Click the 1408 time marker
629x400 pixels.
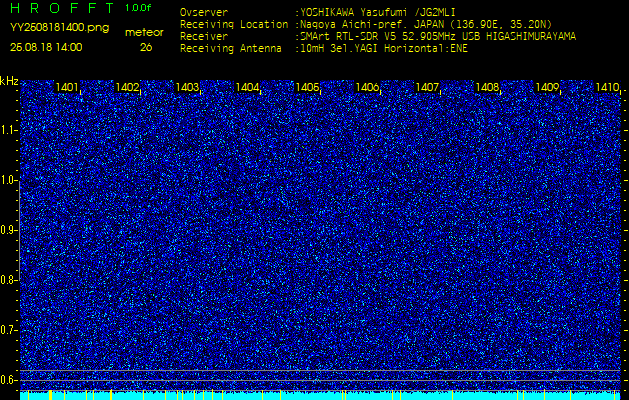[x=487, y=87]
